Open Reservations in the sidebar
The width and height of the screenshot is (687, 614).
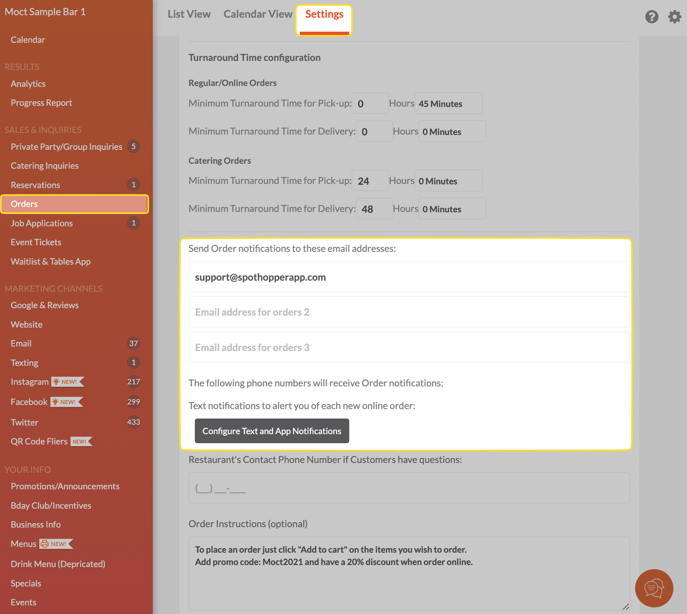coord(35,185)
